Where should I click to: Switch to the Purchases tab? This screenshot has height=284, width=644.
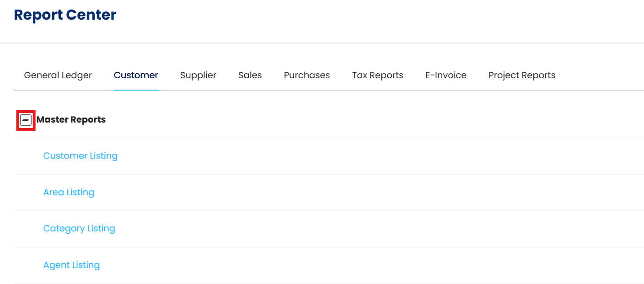coord(307,75)
